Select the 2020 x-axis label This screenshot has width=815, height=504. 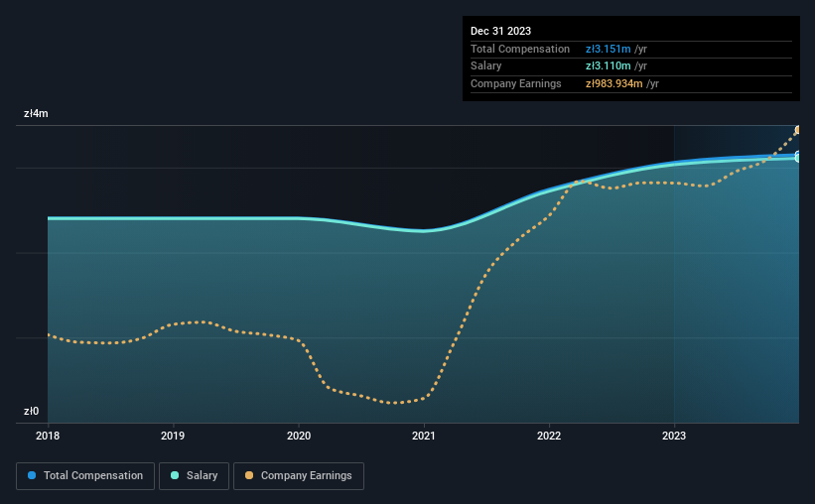click(299, 436)
